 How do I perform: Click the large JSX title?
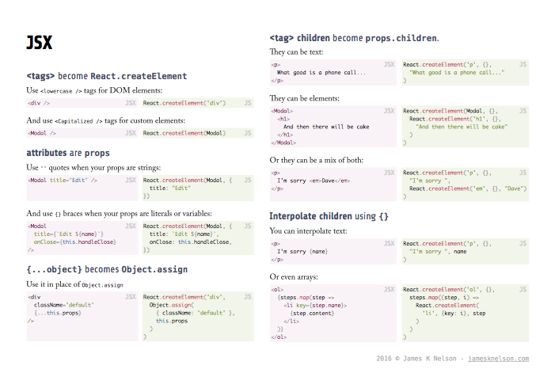[x=40, y=43]
